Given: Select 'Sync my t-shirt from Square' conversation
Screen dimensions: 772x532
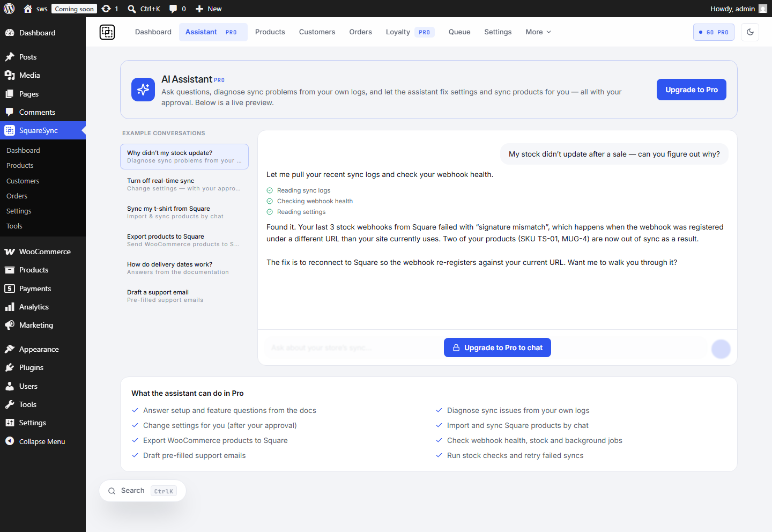Looking at the screenshot, I should click(x=184, y=212).
